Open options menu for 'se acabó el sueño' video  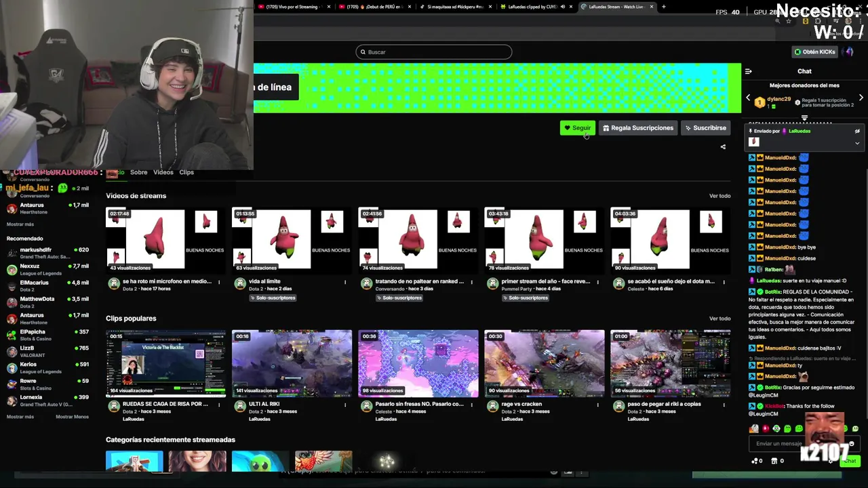point(724,282)
